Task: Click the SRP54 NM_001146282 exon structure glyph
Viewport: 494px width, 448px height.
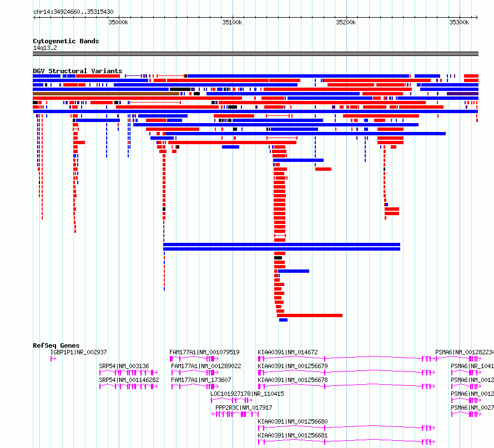Action: (x=128, y=386)
